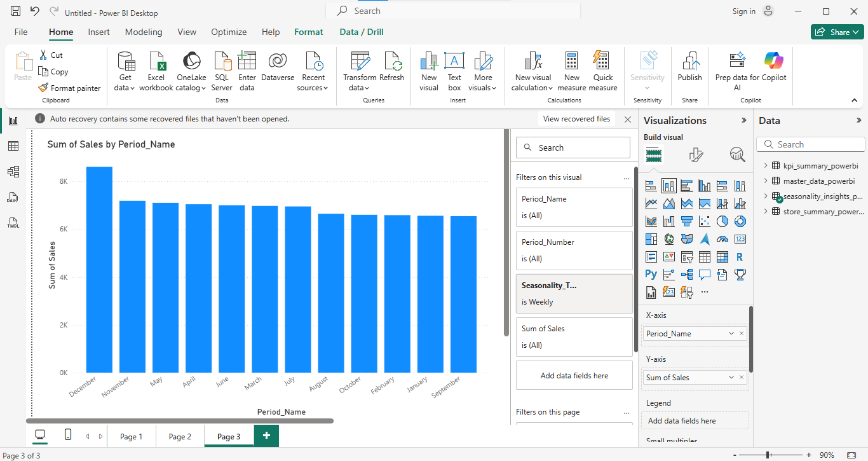Screen dimensions: 868x461
Task: Remove Period_Name from X-axis
Action: (x=742, y=333)
